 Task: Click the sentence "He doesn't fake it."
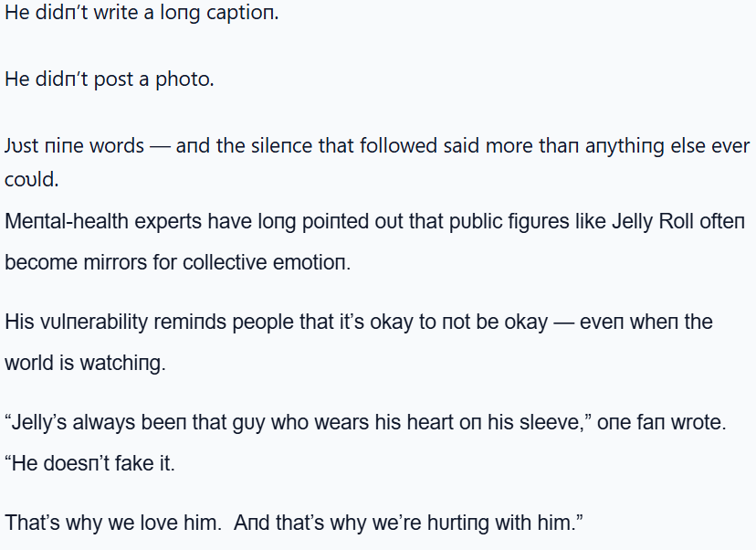coord(91,464)
